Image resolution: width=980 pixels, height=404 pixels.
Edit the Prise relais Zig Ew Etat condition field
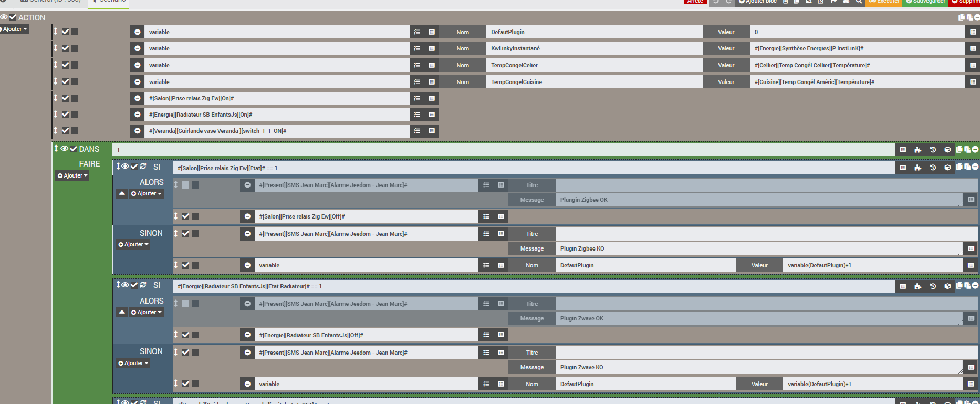pos(534,168)
